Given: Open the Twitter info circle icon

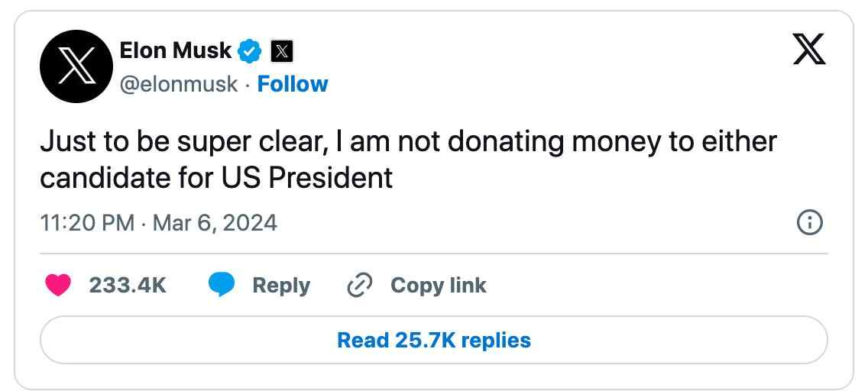Looking at the screenshot, I should click(x=810, y=223).
